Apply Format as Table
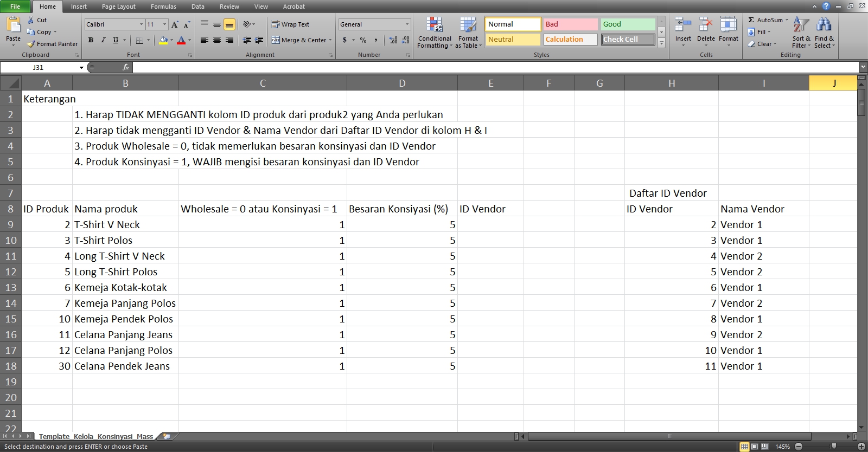 [468, 25]
